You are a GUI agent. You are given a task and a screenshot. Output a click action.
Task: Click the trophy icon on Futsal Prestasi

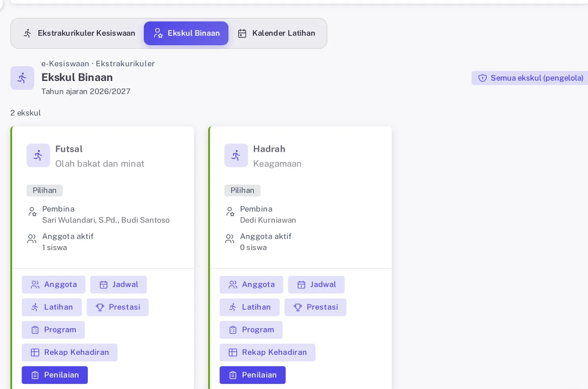[x=100, y=307]
